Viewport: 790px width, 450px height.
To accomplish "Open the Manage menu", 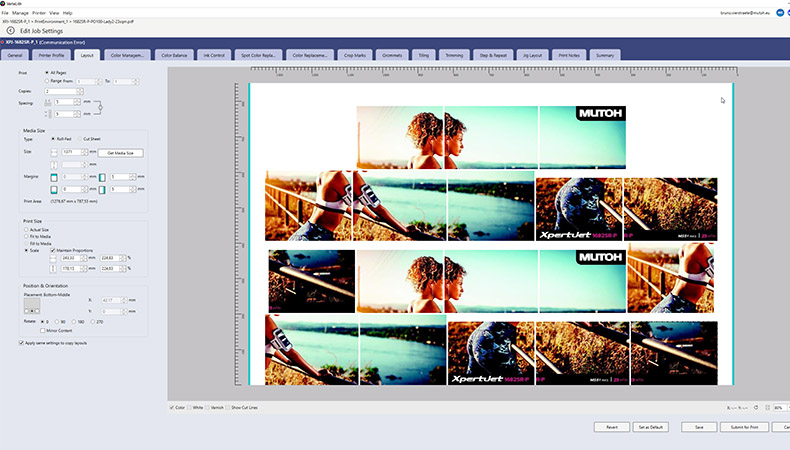I will pos(20,13).
